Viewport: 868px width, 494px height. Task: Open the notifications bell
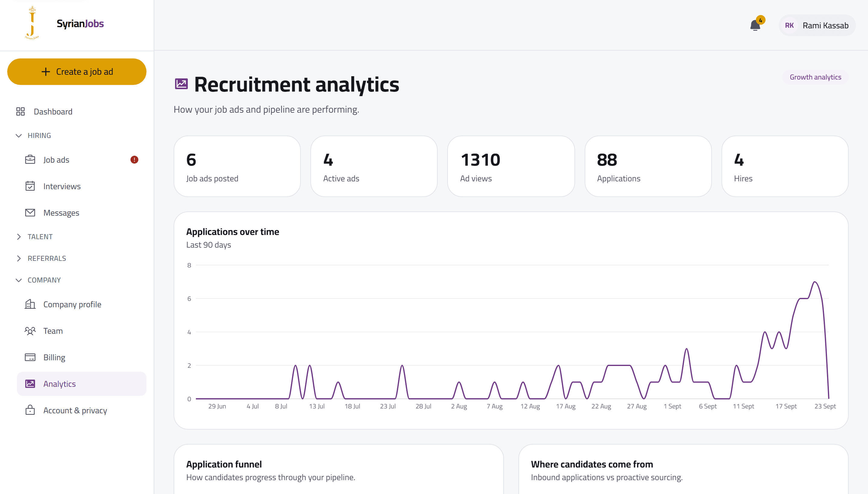[x=755, y=25]
